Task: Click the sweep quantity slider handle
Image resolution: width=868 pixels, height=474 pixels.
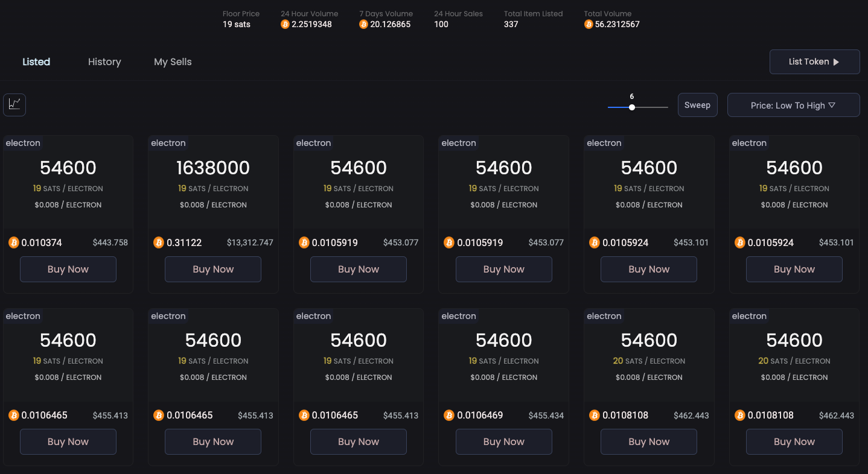Action: pos(632,107)
